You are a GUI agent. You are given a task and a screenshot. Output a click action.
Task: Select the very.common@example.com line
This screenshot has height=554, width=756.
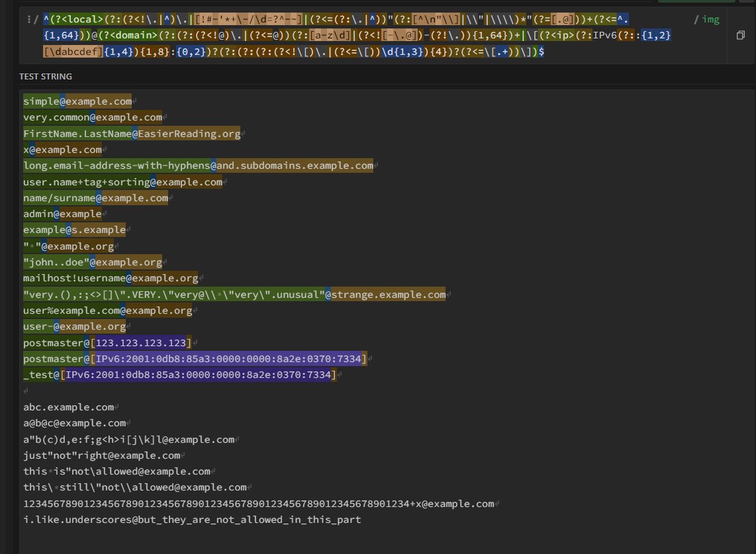click(93, 117)
